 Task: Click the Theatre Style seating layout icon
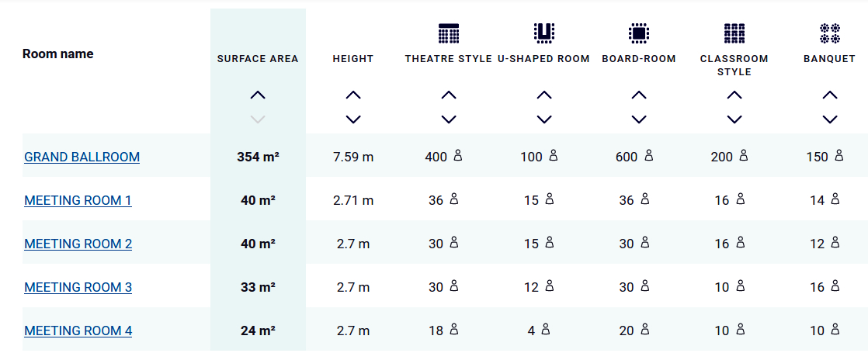449,33
